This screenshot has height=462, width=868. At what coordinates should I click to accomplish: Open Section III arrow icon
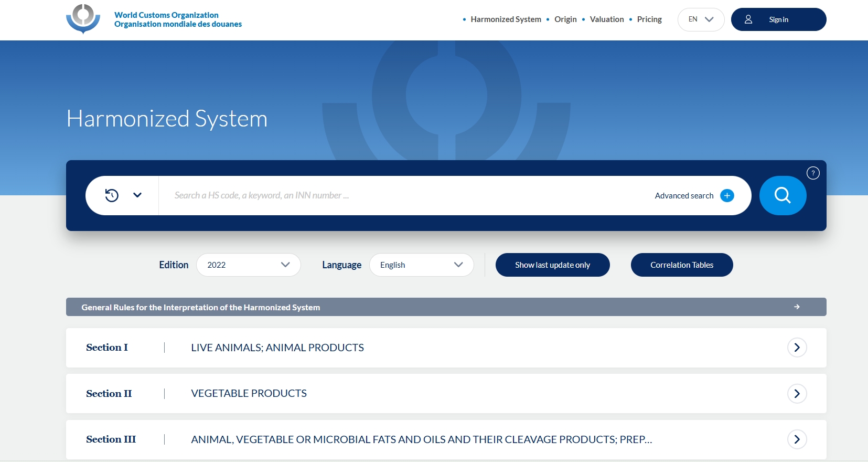[797, 439]
